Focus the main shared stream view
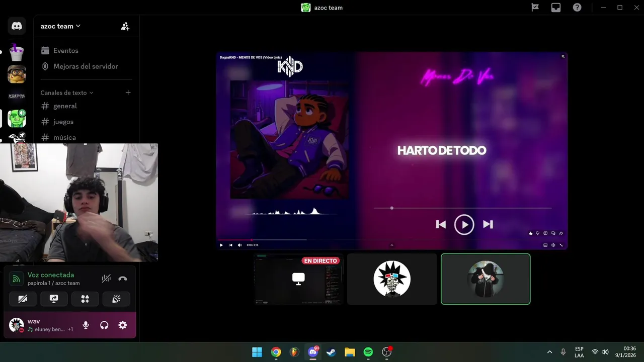Viewport: 644px width, 362px height. tap(392, 151)
